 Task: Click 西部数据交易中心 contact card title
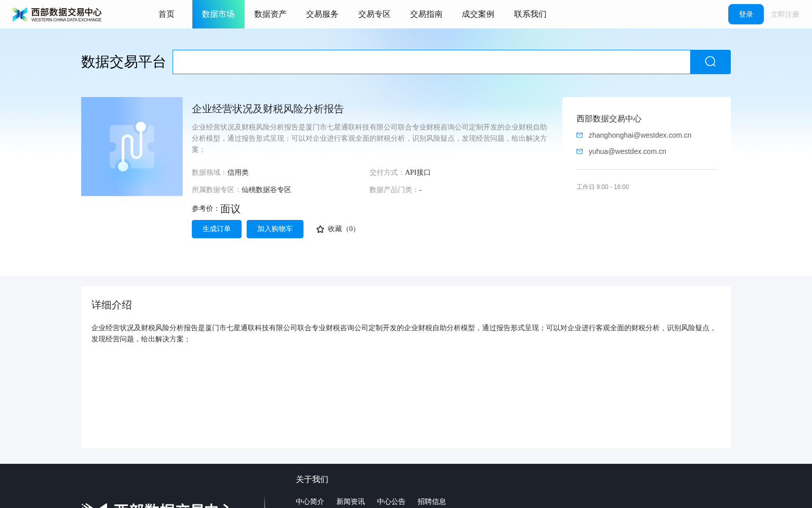pyautogui.click(x=609, y=119)
